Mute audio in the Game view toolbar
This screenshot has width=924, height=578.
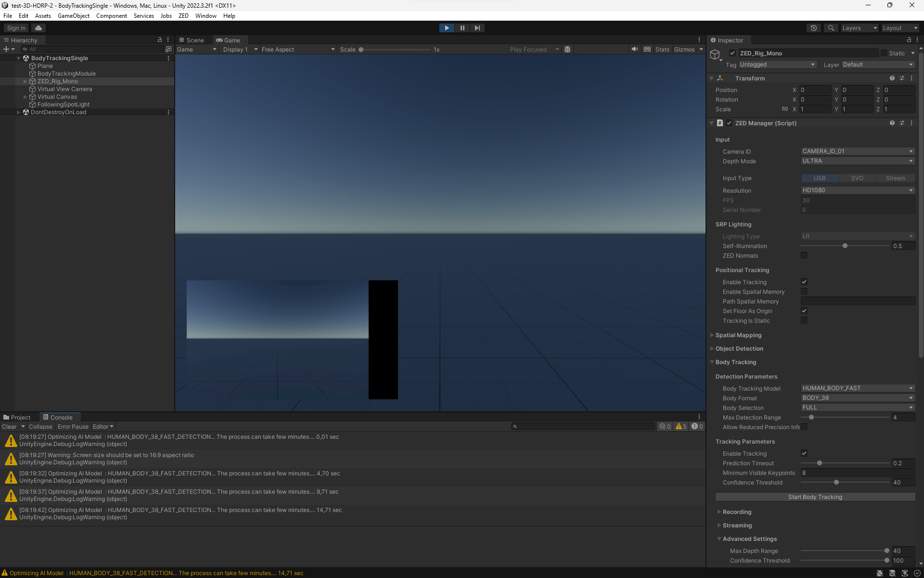634,49
